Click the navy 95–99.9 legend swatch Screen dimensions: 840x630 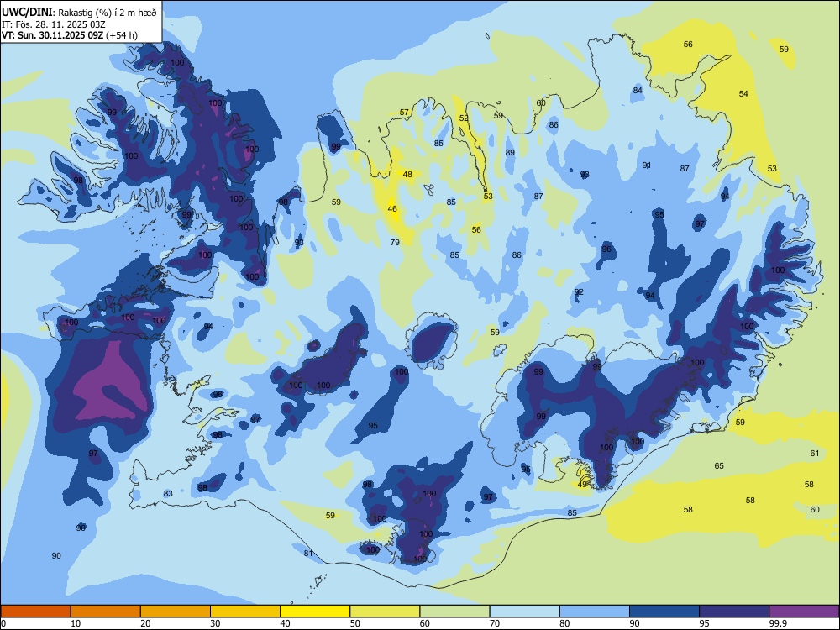click(734, 611)
